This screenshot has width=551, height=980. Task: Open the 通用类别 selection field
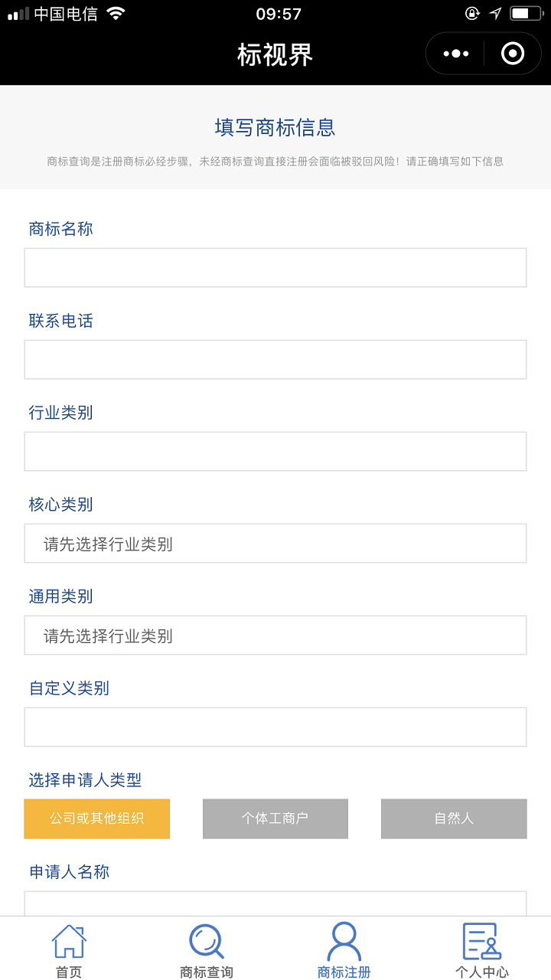pyautogui.click(x=275, y=635)
